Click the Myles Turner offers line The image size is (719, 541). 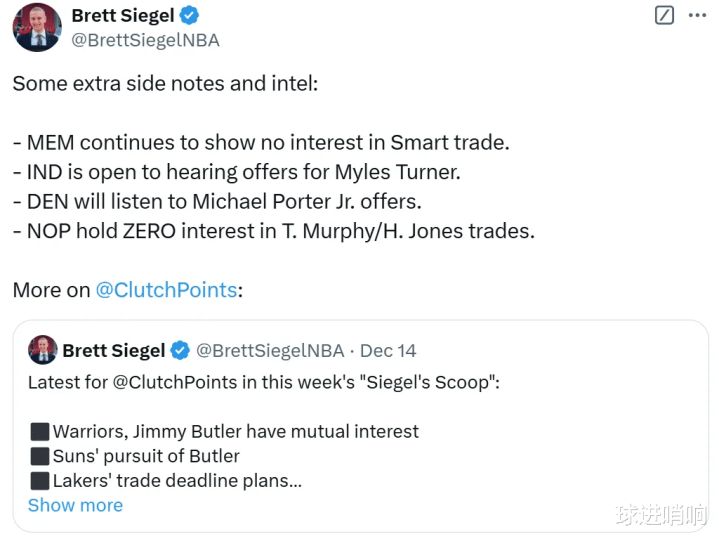[237, 172]
